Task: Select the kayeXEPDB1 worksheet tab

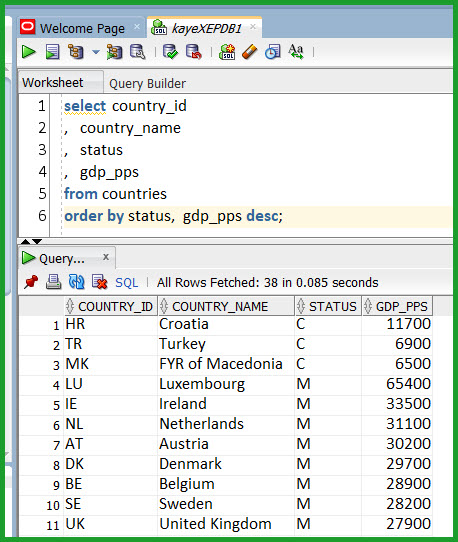Action: pos(206,28)
